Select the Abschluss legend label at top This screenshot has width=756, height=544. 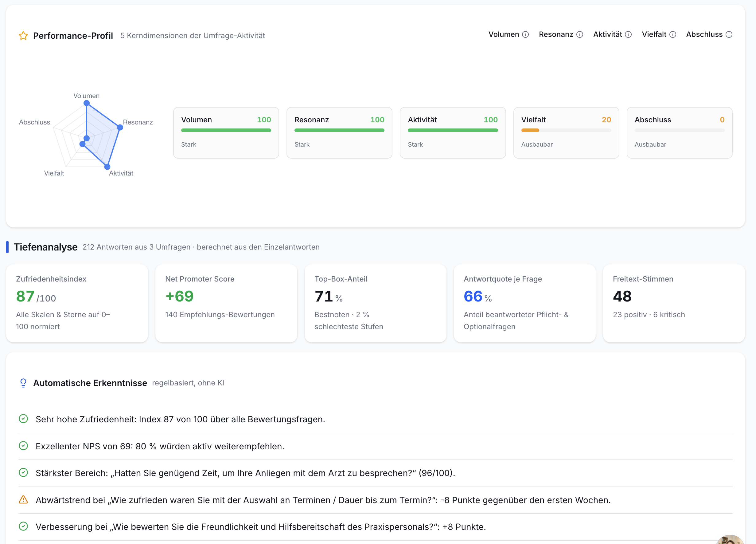(704, 34)
